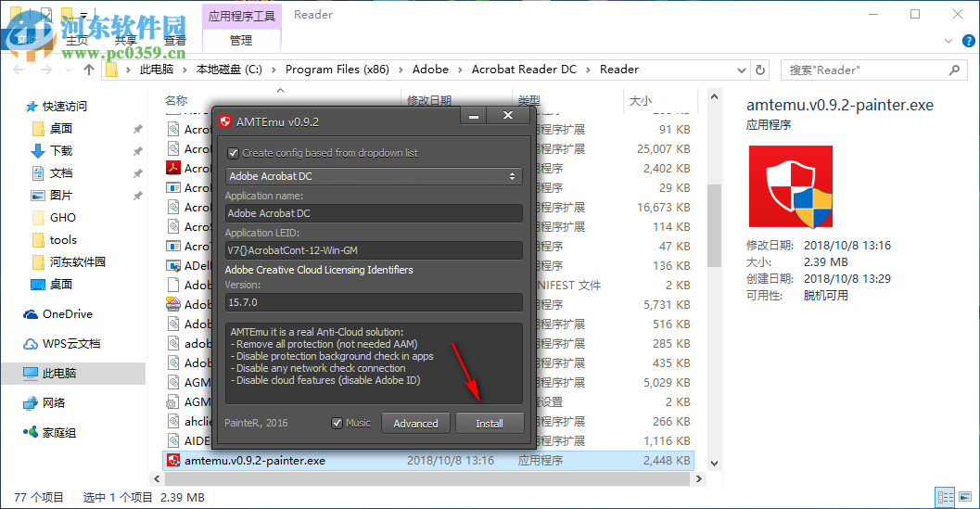Image resolution: width=980 pixels, height=509 pixels.
Task: Open pinned 下载 folder in navigation pane
Action: coord(61,151)
